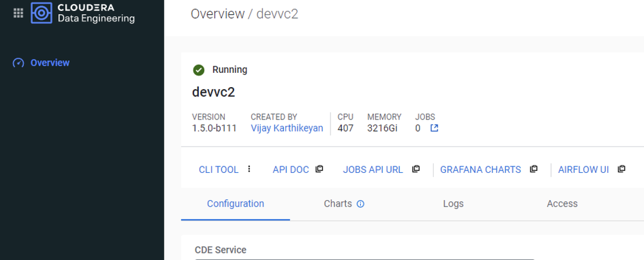Click the CDE Service section heading

pyautogui.click(x=221, y=250)
